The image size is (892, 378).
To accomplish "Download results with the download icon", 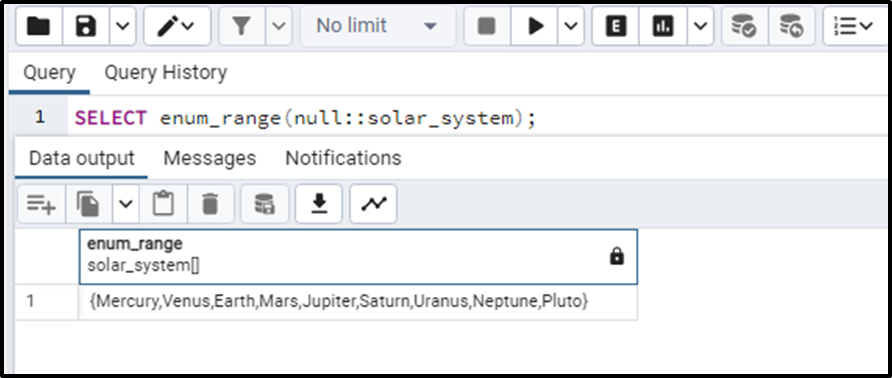I will pos(319,204).
